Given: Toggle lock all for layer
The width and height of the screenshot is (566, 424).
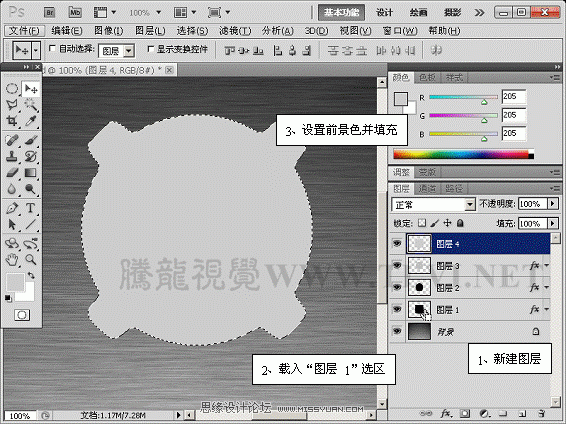Looking at the screenshot, I should tap(460, 223).
